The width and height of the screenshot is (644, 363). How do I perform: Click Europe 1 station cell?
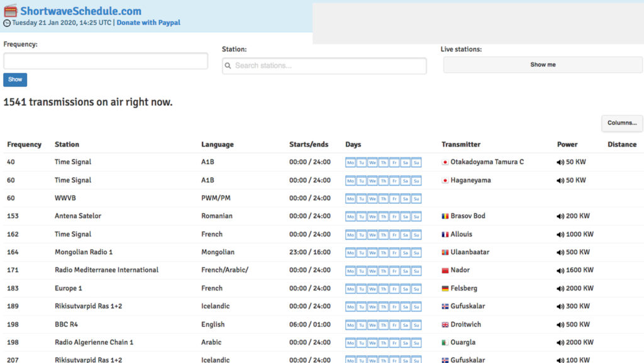click(68, 288)
